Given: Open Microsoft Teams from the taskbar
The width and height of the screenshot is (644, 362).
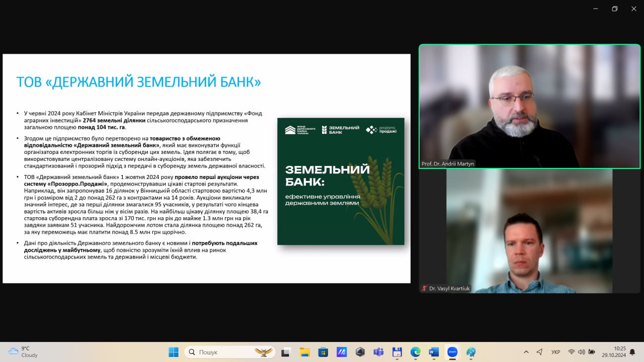Looking at the screenshot, I should pyautogui.click(x=378, y=352).
